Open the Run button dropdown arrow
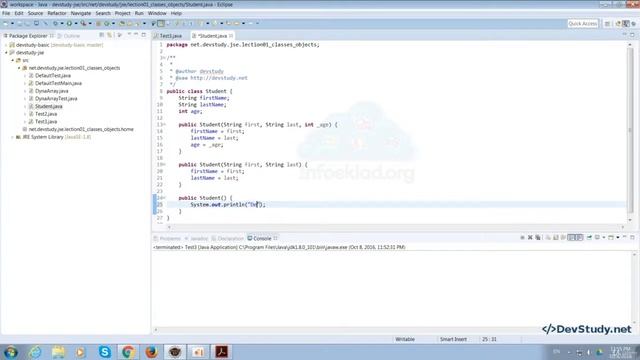 [x=76, y=23]
